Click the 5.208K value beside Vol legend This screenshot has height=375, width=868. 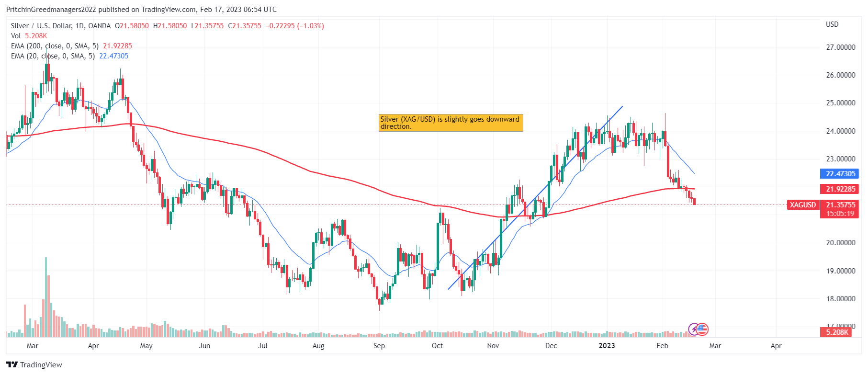(36, 36)
